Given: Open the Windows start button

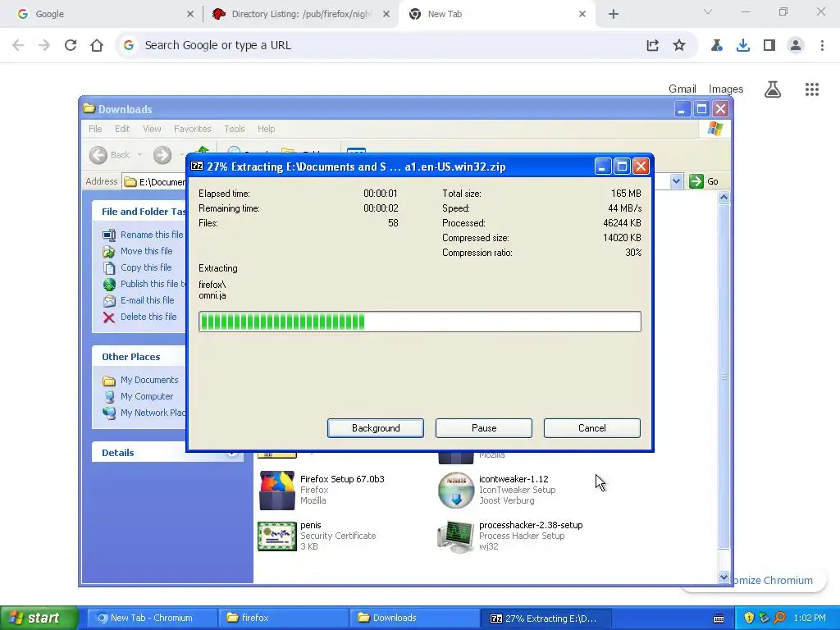Looking at the screenshot, I should click(x=39, y=618).
